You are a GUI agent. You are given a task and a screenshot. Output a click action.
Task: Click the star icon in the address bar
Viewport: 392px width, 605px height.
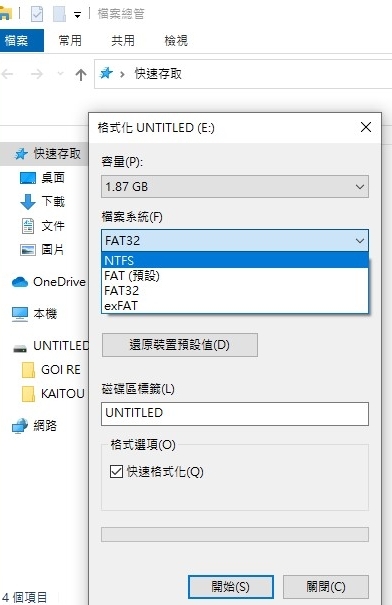(106, 73)
